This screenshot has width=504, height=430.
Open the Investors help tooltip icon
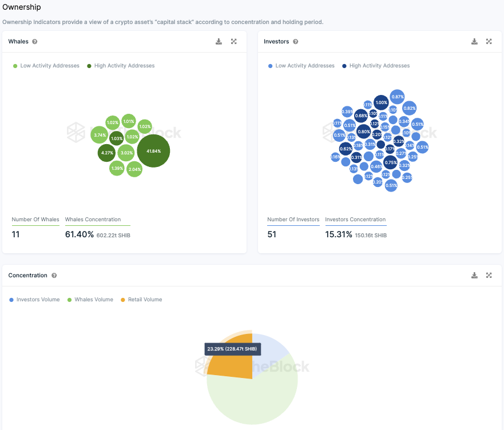coord(295,42)
